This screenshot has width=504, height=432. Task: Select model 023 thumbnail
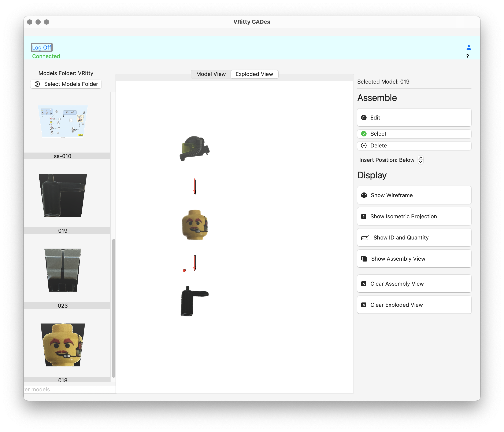(63, 270)
